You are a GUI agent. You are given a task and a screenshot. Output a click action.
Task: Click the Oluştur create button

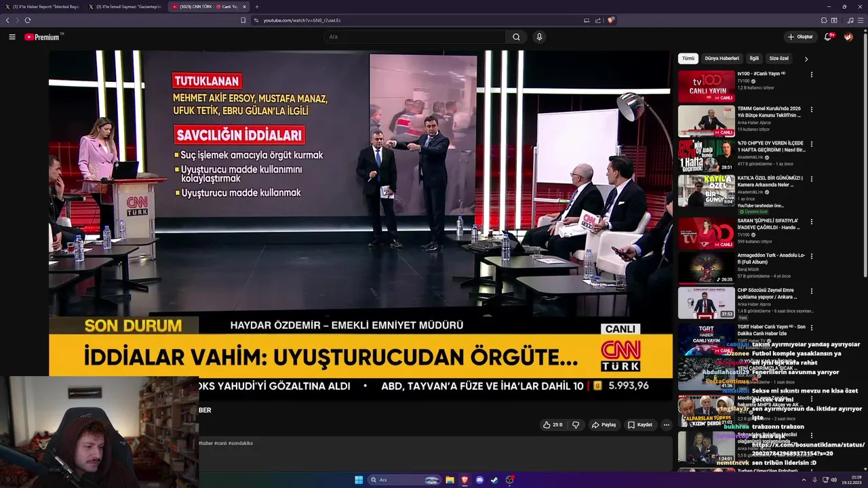[800, 37]
